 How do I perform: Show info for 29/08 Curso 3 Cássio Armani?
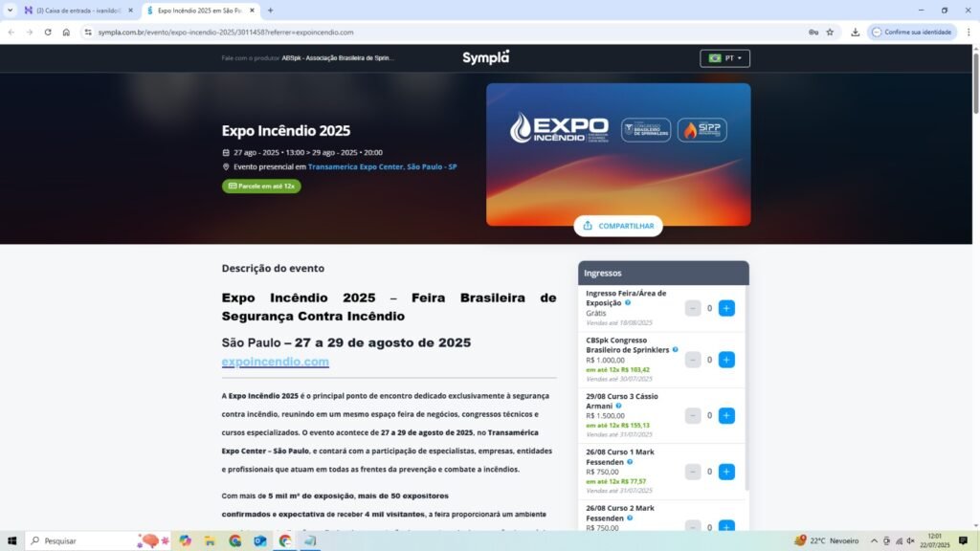[x=618, y=406]
